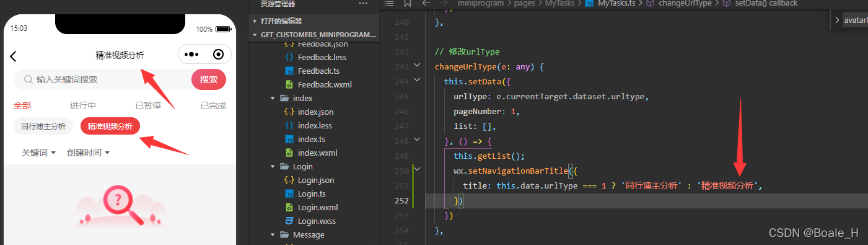The height and width of the screenshot is (245, 868).
Task: Switch to the 进行中 tab
Action: pos(82,105)
